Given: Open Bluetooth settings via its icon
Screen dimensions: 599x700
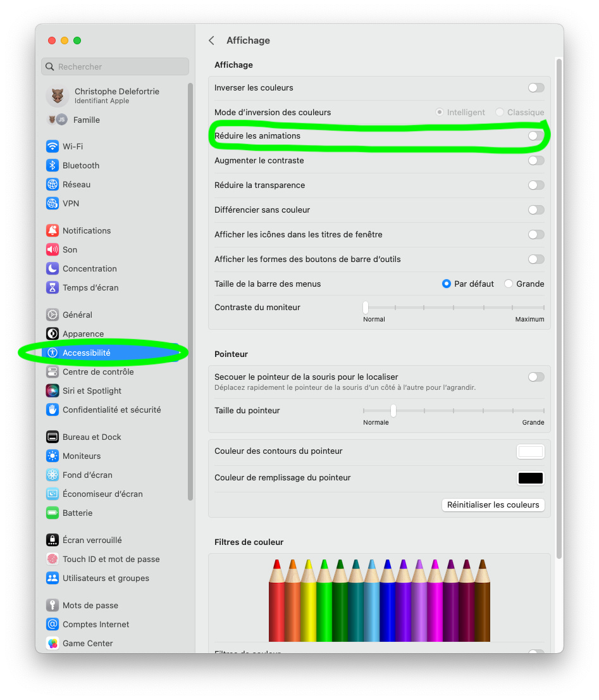Looking at the screenshot, I should coord(52,165).
